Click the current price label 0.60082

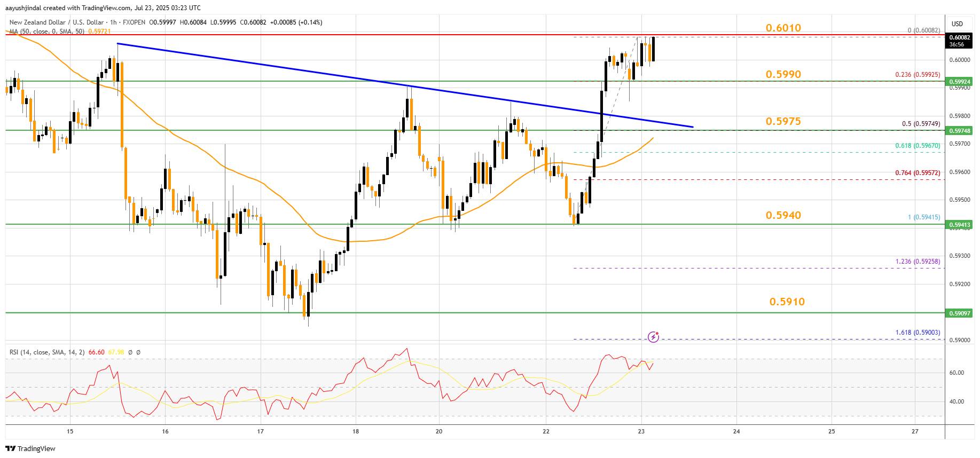pos(960,41)
